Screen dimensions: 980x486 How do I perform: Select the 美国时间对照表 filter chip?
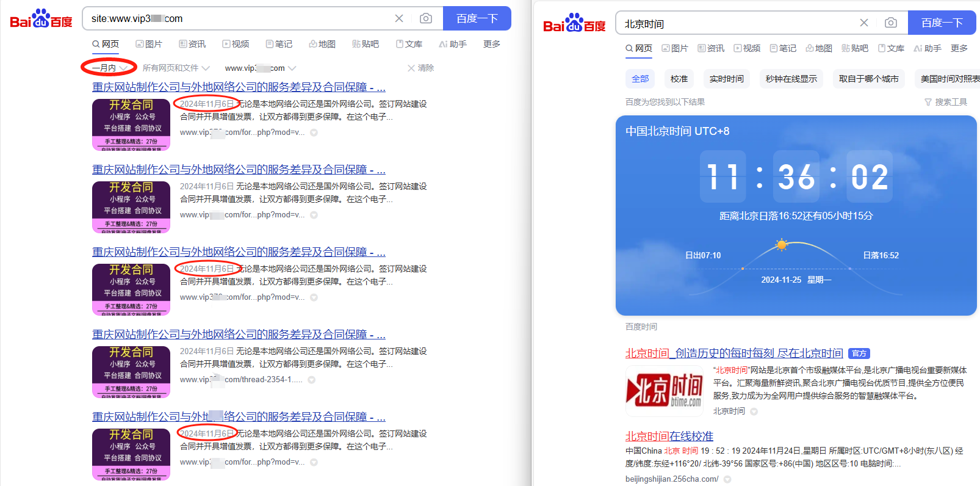click(x=948, y=79)
